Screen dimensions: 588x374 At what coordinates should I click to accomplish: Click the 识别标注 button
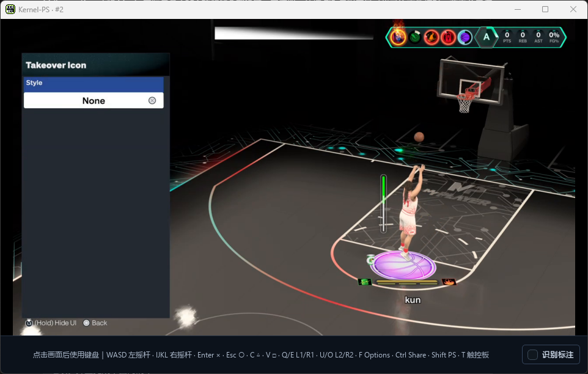point(551,354)
